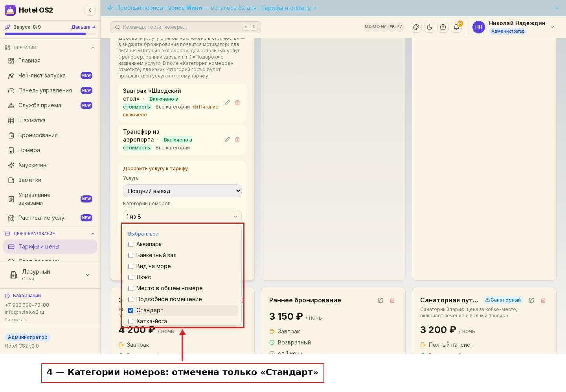Screen dimensions: 566x392
Task: Collapse the Категории номеров dropdown '1 из 8'
Action: [182, 217]
